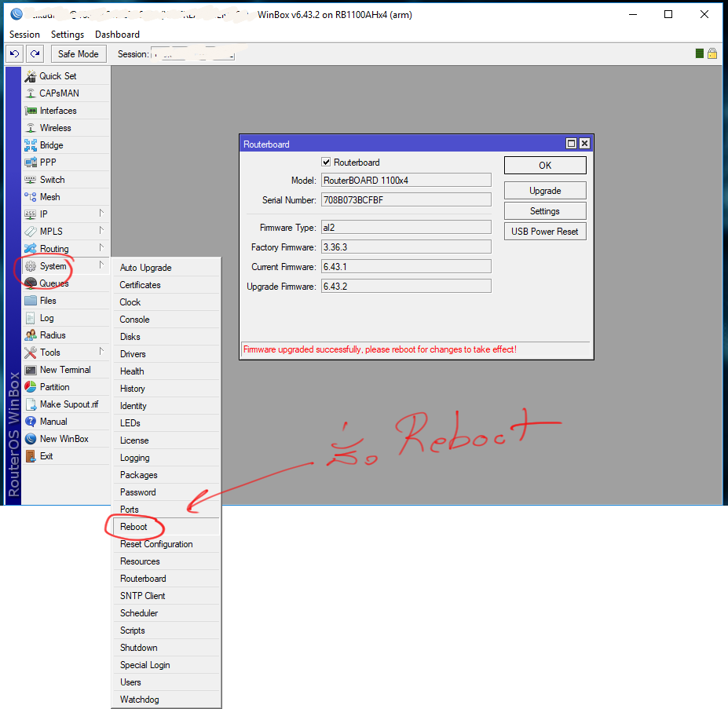Select Auto Upgrade in System submenu
728x709 pixels.
[x=166, y=268]
